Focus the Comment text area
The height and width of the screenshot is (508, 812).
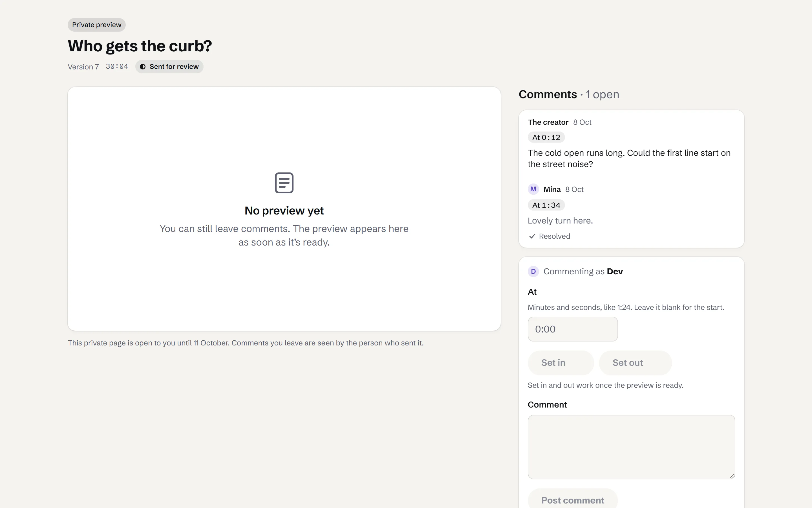632,447
